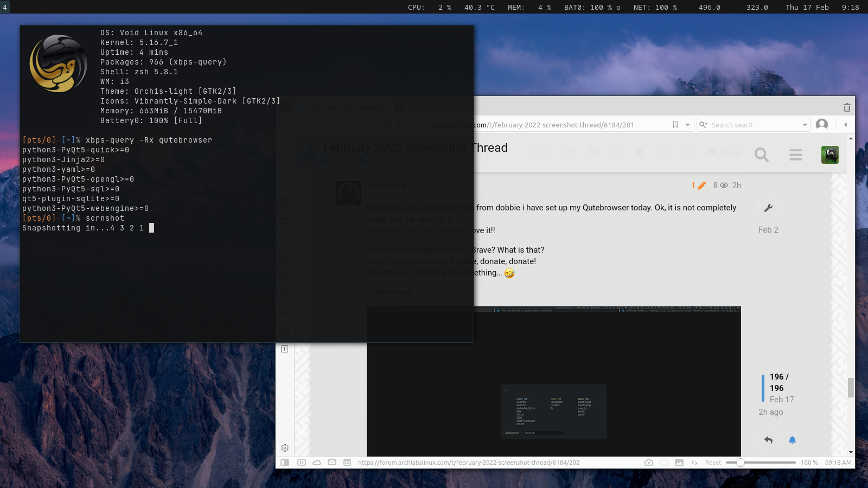Bookmark the current page in address bar
Viewport: 868px width, 488px height.
click(675, 125)
